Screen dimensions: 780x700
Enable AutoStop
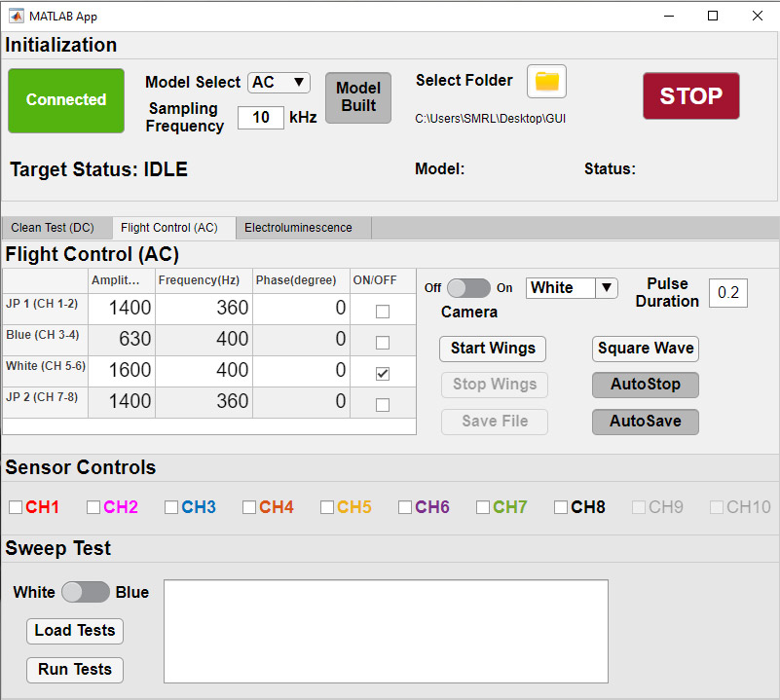click(x=645, y=385)
